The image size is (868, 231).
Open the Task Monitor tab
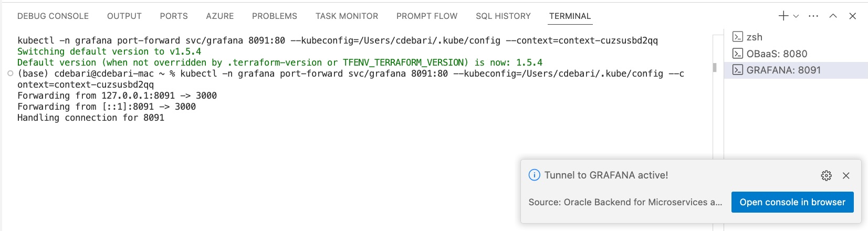coord(347,16)
